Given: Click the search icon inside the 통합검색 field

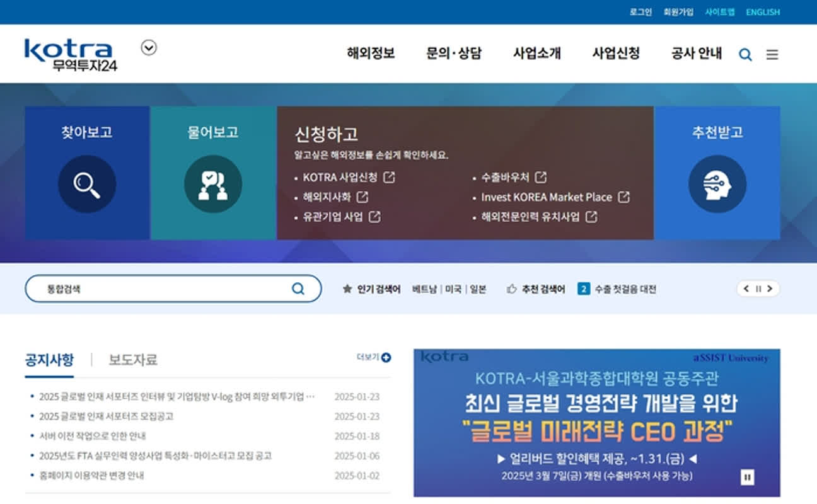Looking at the screenshot, I should (x=298, y=288).
